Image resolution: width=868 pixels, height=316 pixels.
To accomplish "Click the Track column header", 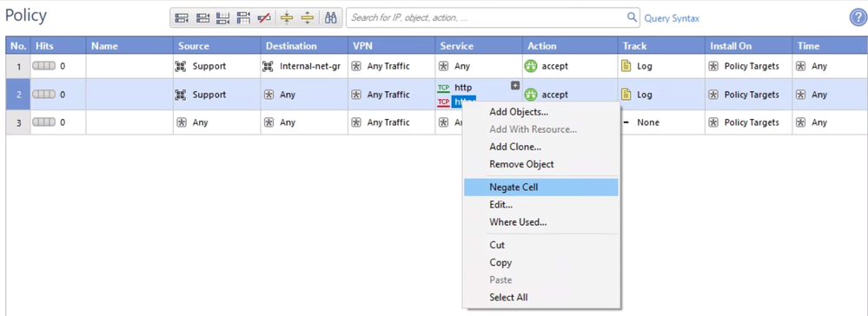I will click(662, 46).
